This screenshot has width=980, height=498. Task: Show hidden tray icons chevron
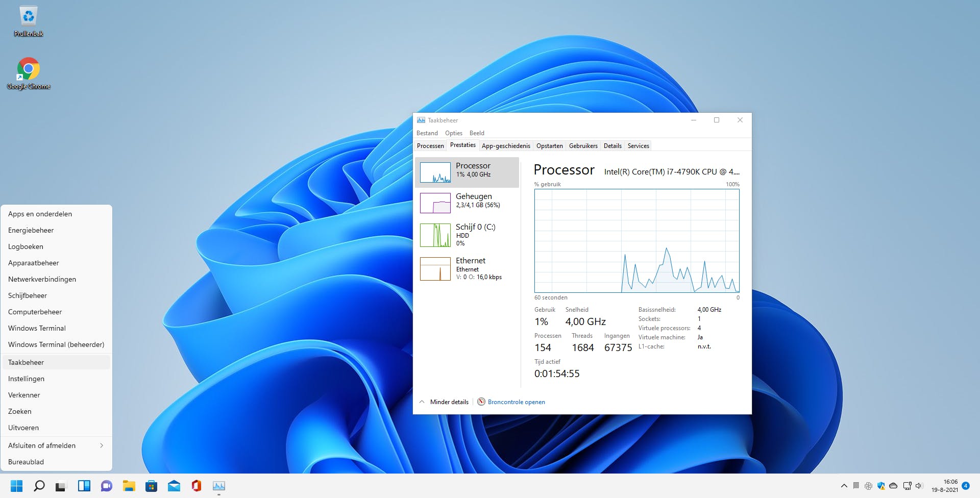pos(844,486)
